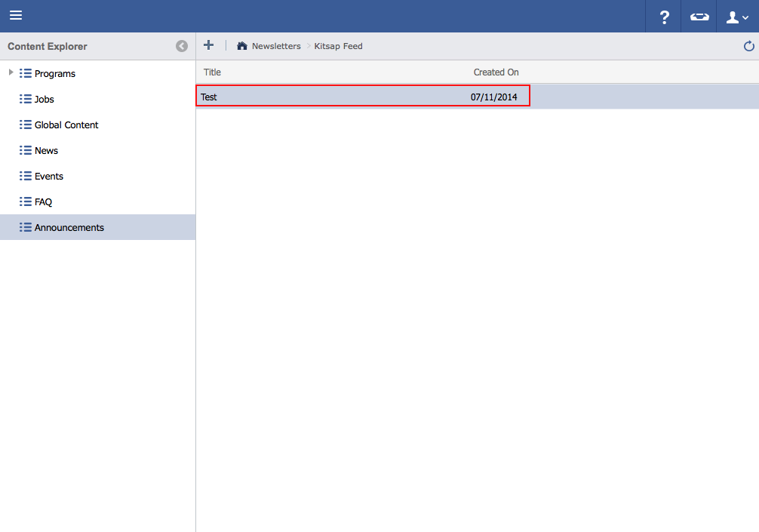Image resolution: width=759 pixels, height=532 pixels.
Task: Click the help question mark icon
Action: 664,17
